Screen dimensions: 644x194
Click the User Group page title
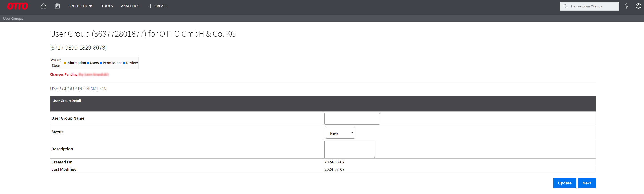(143, 34)
